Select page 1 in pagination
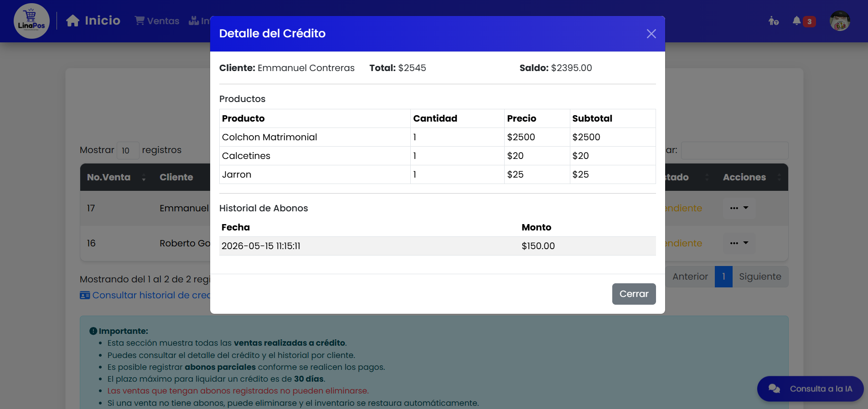 [x=723, y=276]
